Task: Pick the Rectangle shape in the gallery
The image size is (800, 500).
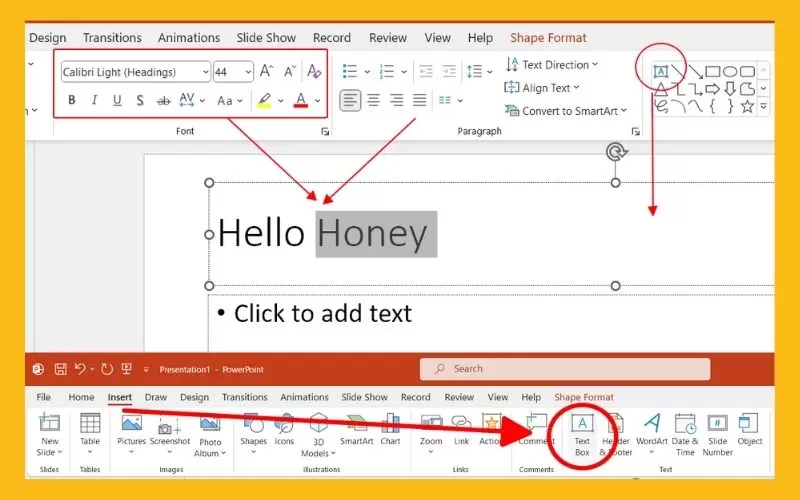Action: [x=713, y=71]
